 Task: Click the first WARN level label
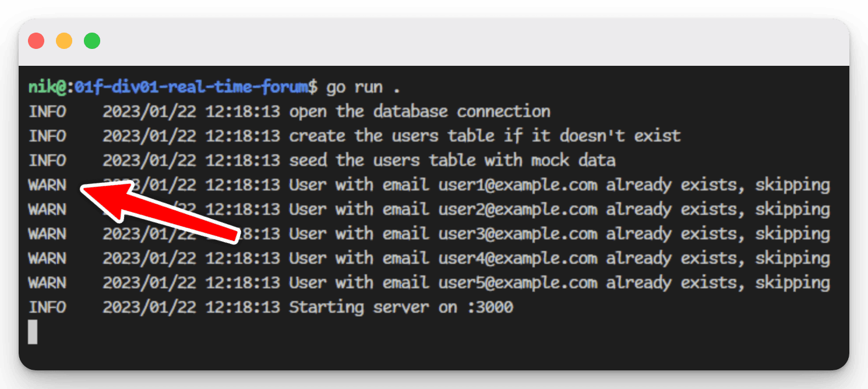click(47, 185)
